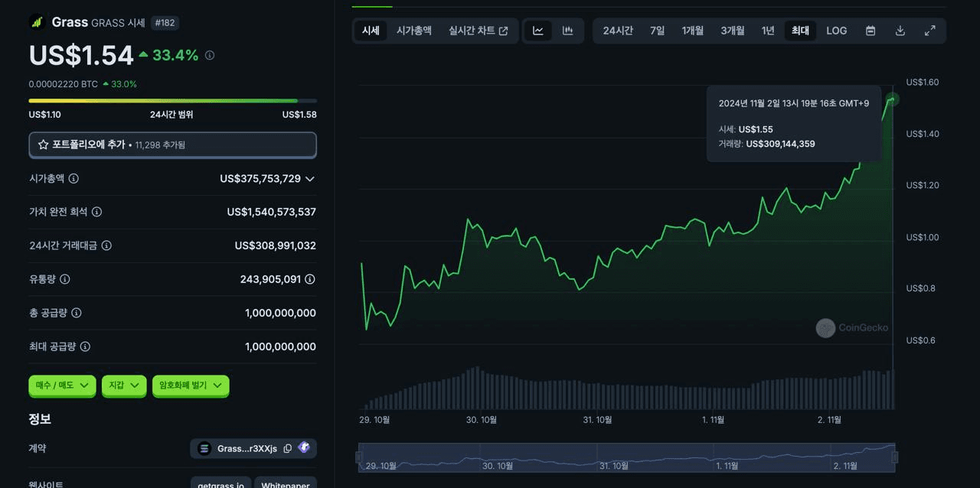This screenshot has width=980, height=488.
Task: Click the Grass...r3XXjs contract chip
Action: point(253,448)
